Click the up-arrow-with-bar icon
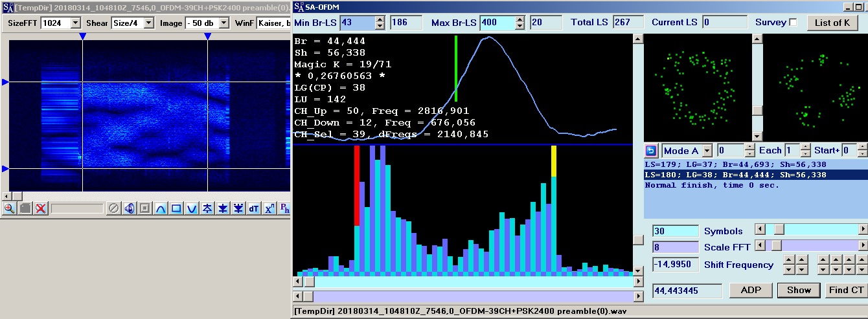868x319 pixels. 207,208
